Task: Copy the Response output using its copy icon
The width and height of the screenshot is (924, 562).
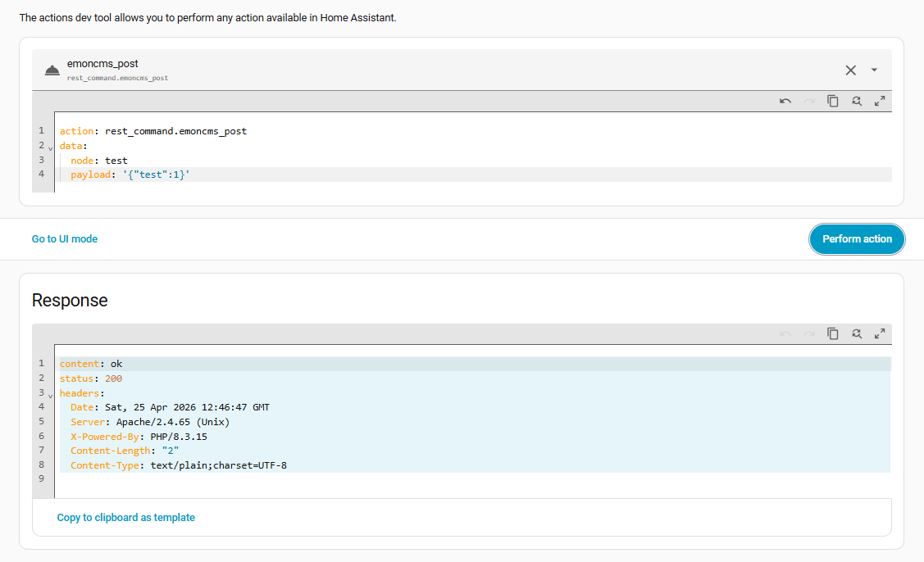Action: pyautogui.click(x=833, y=333)
